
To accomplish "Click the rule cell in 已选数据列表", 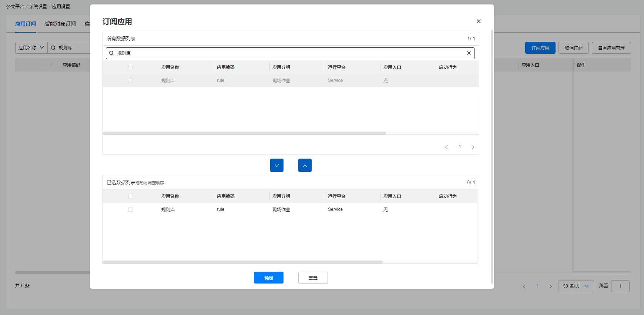I will tap(221, 209).
